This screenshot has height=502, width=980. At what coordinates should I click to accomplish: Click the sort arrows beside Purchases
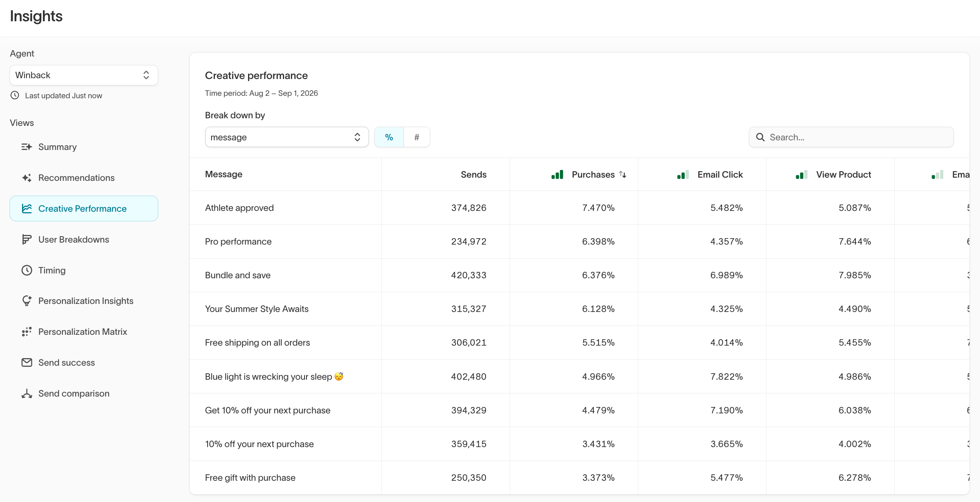click(x=623, y=174)
